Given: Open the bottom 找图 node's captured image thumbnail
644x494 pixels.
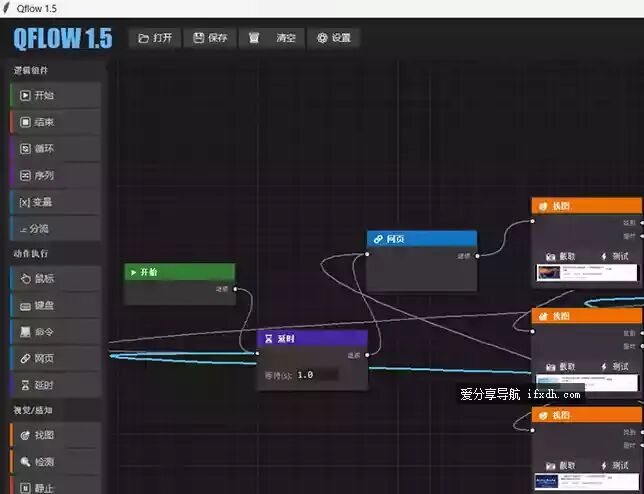Looking at the screenshot, I should point(587,481).
